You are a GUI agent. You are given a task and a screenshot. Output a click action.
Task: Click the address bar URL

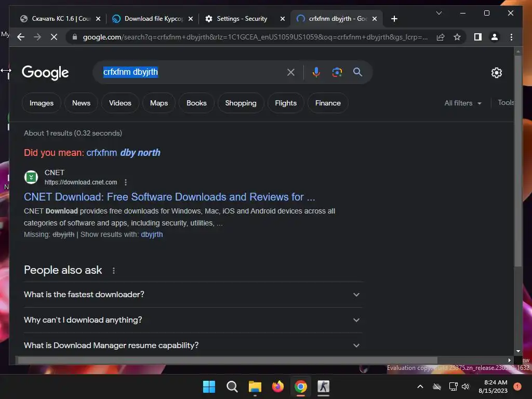click(x=255, y=37)
